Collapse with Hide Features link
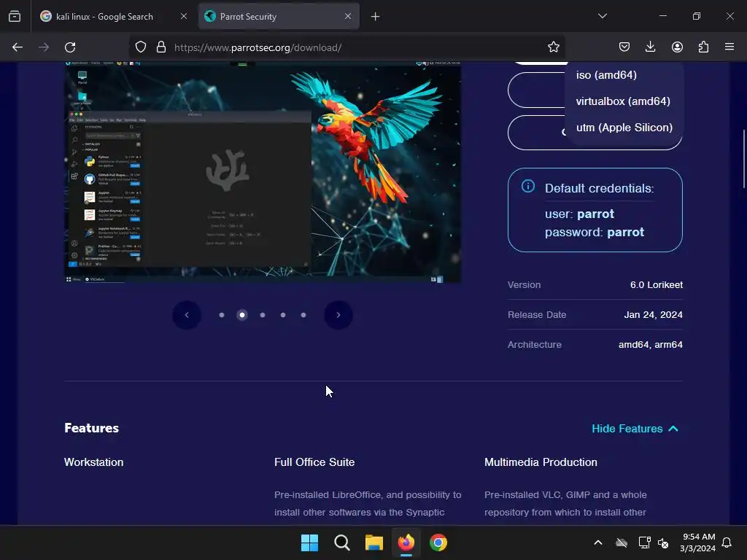The image size is (747, 560). [635, 429]
